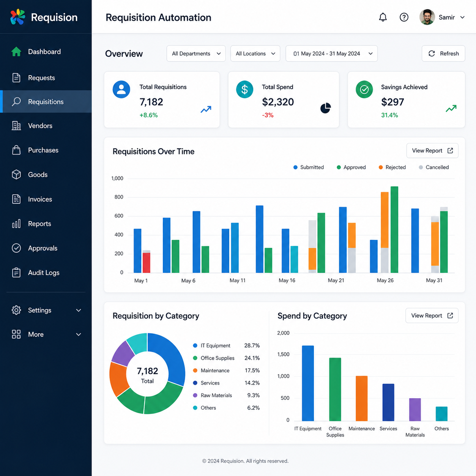
Task: Toggle the Approved series in chart legend
Action: coord(351,167)
